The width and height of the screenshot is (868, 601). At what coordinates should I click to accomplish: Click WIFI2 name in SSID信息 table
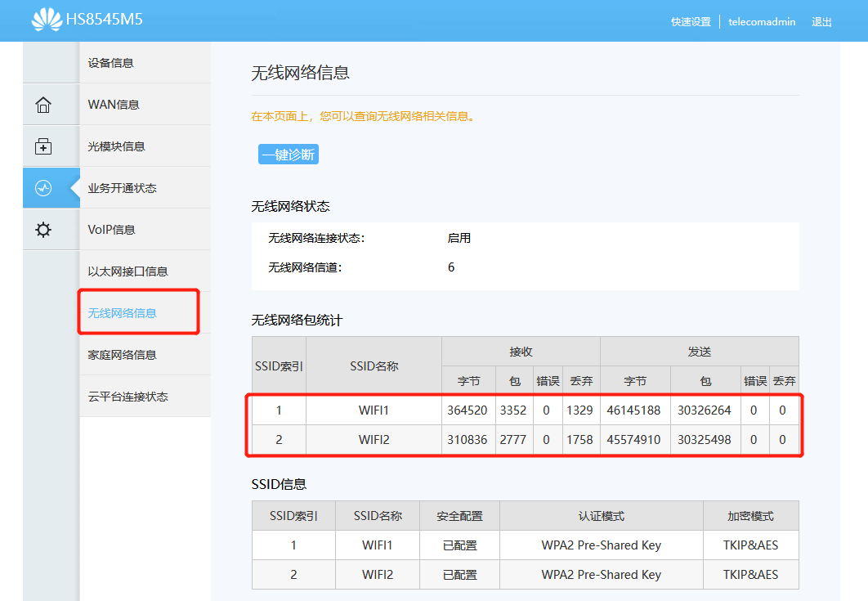pyautogui.click(x=378, y=575)
